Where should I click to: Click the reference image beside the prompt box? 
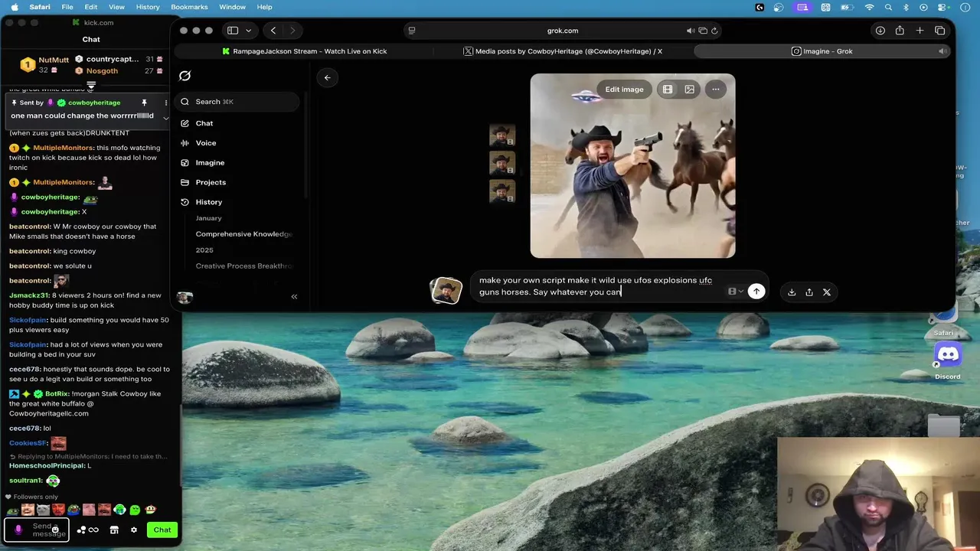click(x=446, y=291)
